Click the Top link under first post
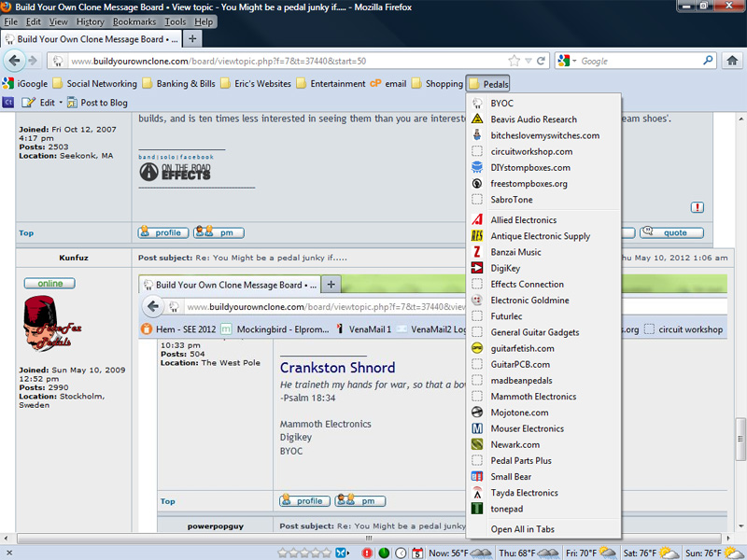Viewport: 747px width, 560px height. (x=26, y=232)
